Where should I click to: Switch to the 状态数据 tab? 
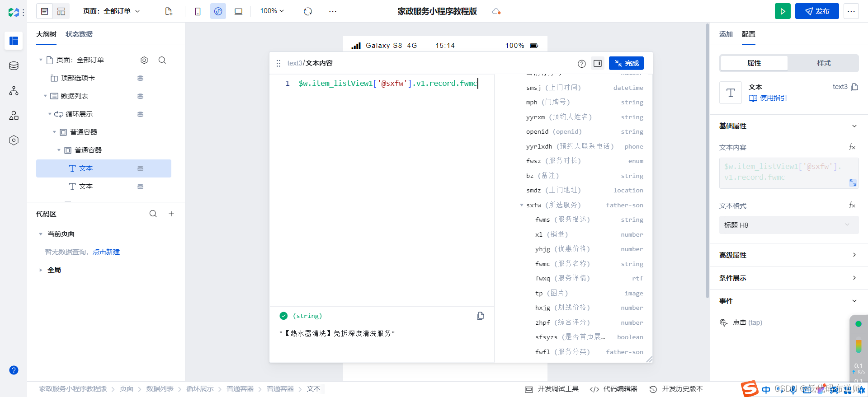[x=79, y=34]
